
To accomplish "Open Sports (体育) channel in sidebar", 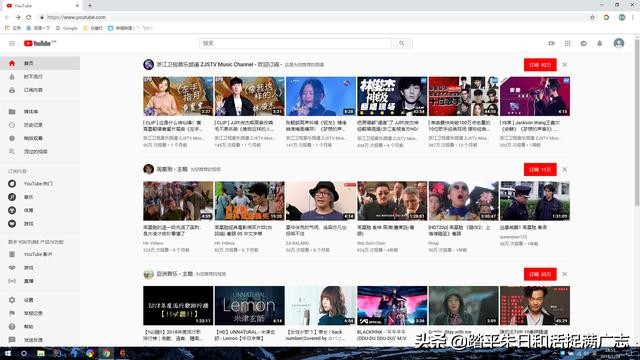I will point(40,210).
